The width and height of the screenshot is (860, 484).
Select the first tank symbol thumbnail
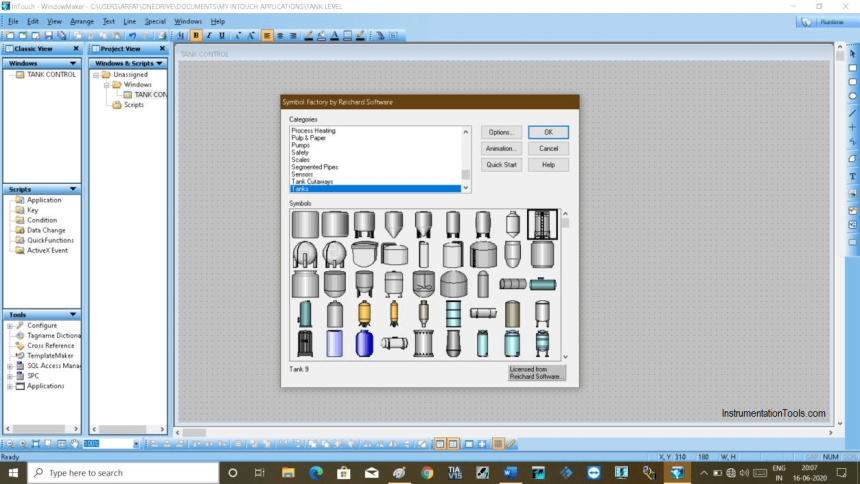[305, 224]
